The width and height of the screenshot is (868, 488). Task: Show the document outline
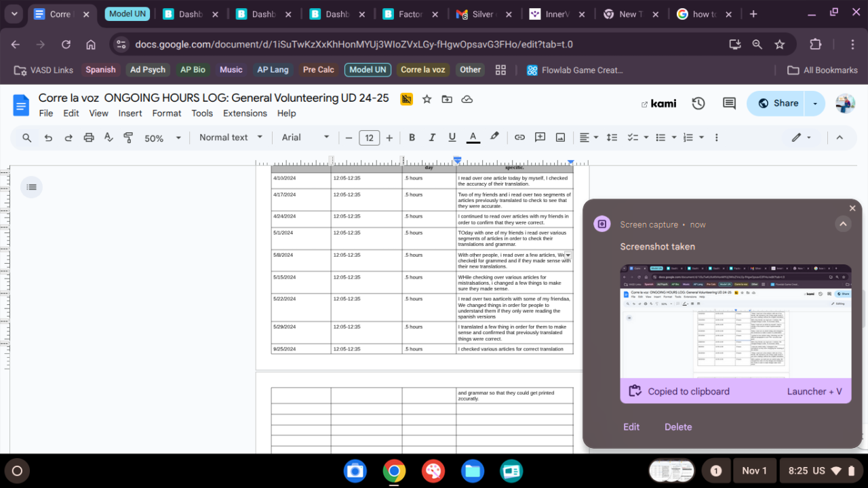pyautogui.click(x=31, y=187)
